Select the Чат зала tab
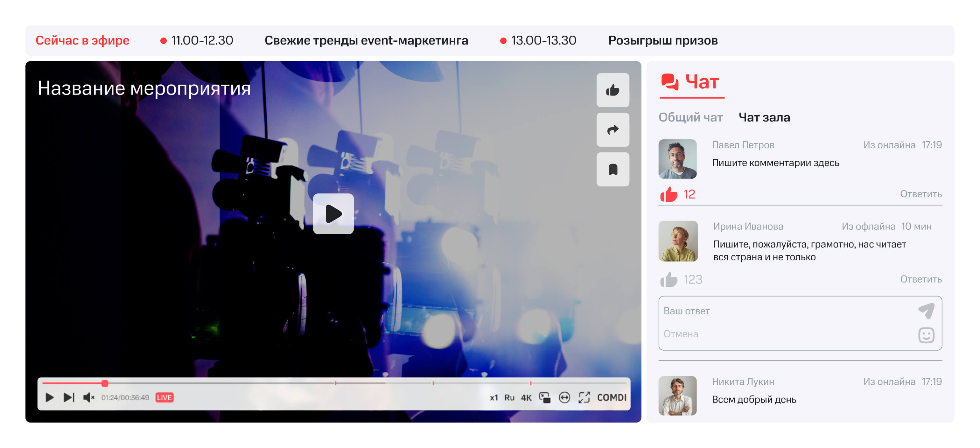Image resolution: width=980 pixels, height=448 pixels. pos(764,117)
